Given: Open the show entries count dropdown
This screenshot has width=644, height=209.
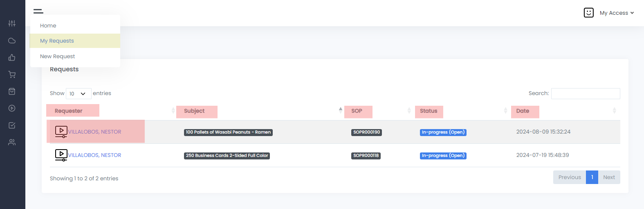Looking at the screenshot, I should click(79, 93).
